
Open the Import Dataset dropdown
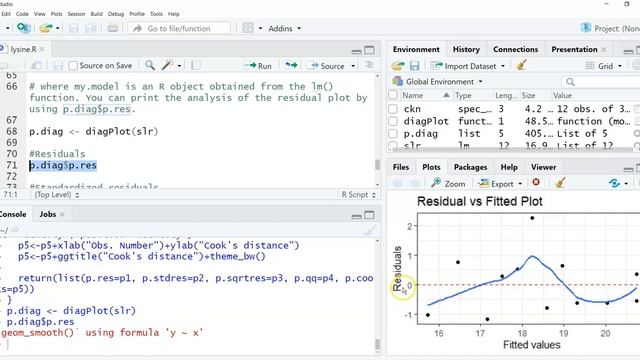click(x=468, y=66)
